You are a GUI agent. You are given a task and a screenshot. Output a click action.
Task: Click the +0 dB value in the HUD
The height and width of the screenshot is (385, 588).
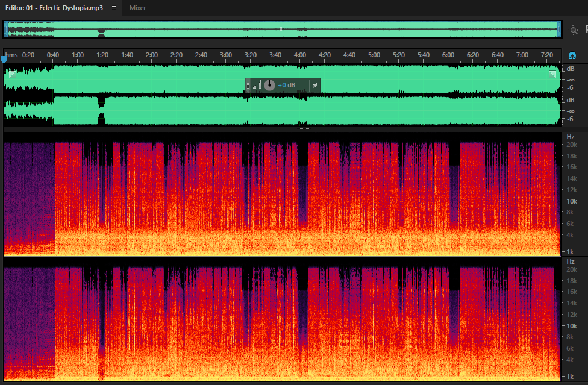click(287, 85)
